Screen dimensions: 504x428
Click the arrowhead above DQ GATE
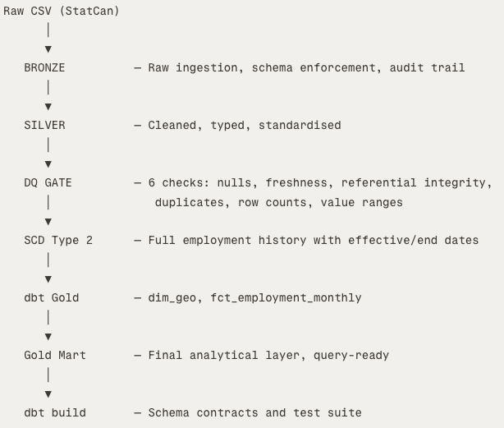48,164
